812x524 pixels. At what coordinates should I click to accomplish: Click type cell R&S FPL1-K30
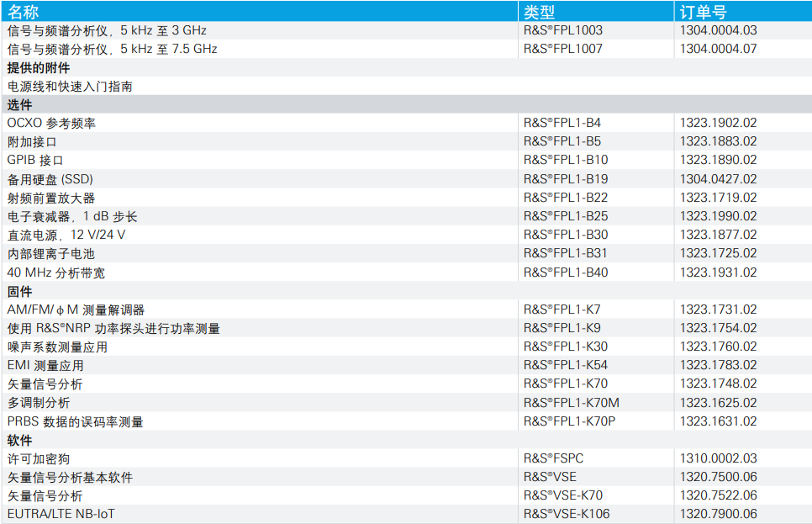pyautogui.click(x=566, y=347)
